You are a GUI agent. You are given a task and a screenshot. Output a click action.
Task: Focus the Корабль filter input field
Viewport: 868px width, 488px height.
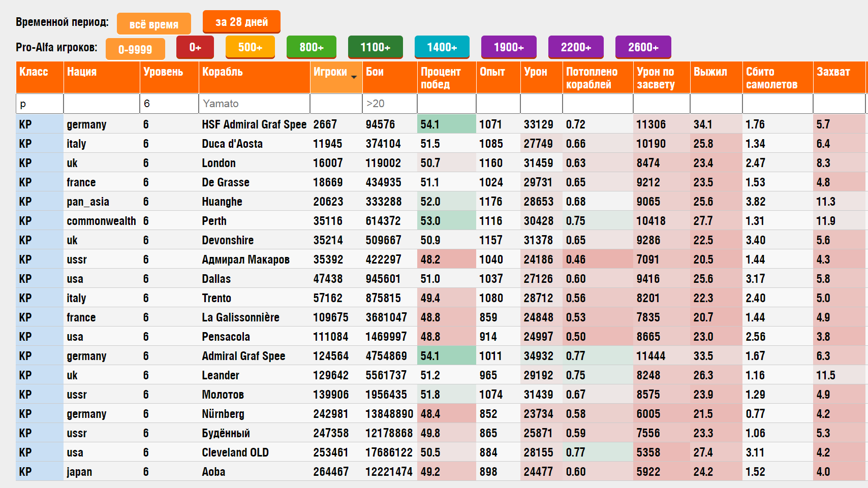point(254,104)
